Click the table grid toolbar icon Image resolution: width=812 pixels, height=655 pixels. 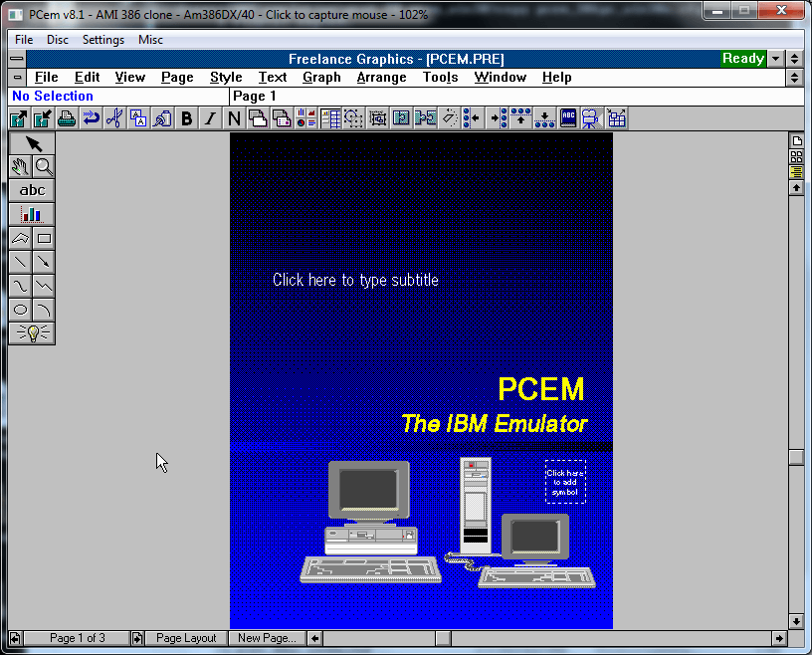click(616, 118)
